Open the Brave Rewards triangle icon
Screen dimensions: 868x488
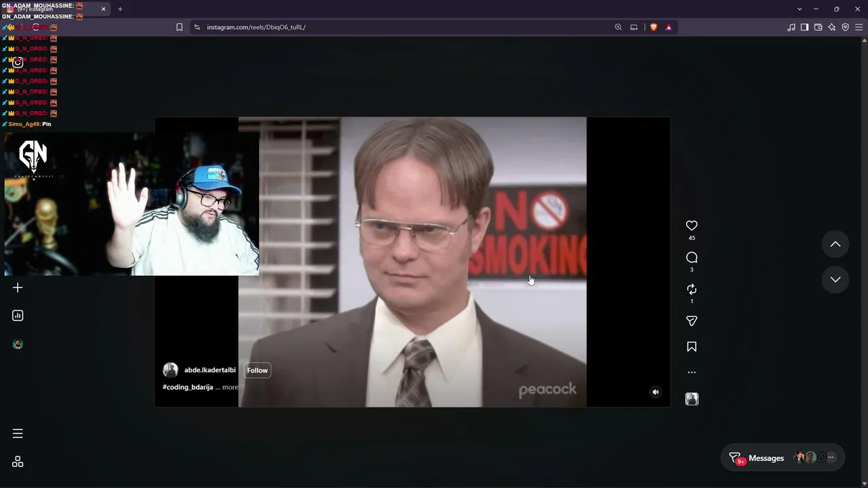click(669, 27)
